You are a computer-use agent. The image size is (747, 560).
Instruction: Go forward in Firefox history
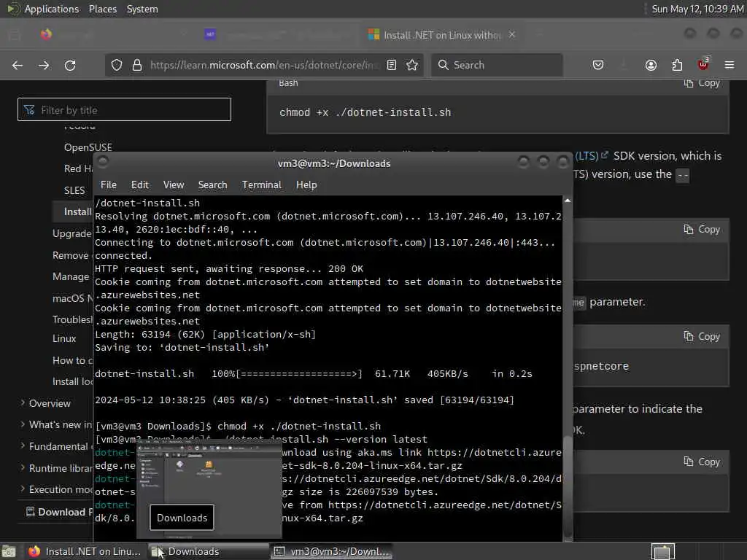[x=44, y=65]
